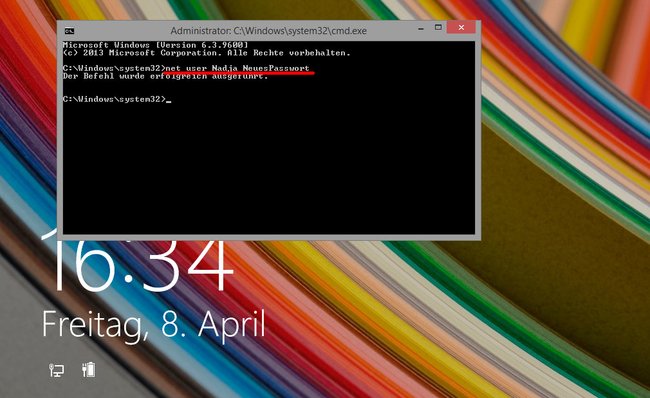Minimize the Administrator cmd.exe window
The image size is (650, 398).
point(421,29)
